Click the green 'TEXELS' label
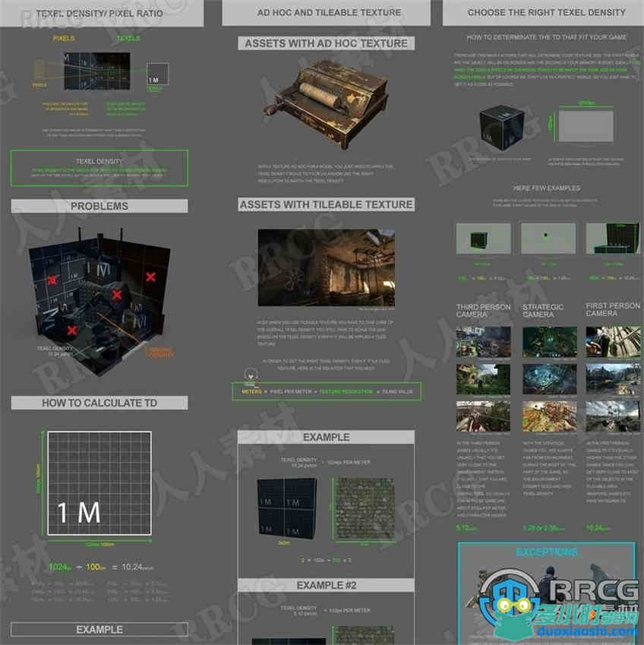 tap(128, 38)
